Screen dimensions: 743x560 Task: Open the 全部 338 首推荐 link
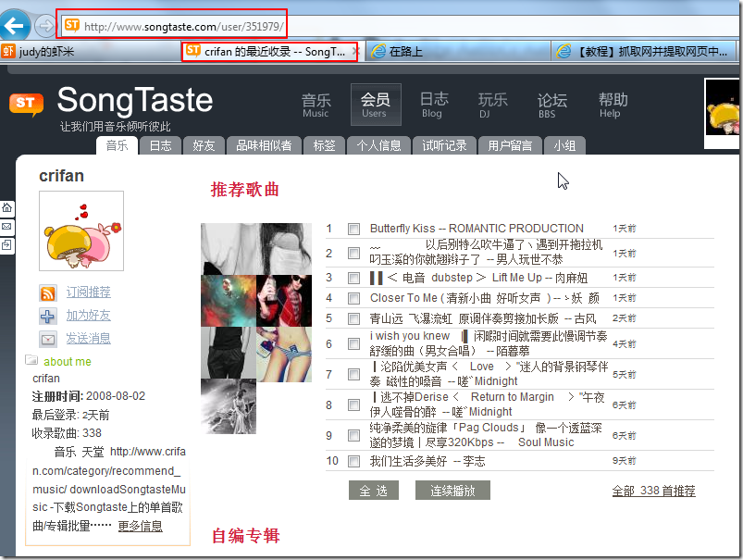(653, 491)
